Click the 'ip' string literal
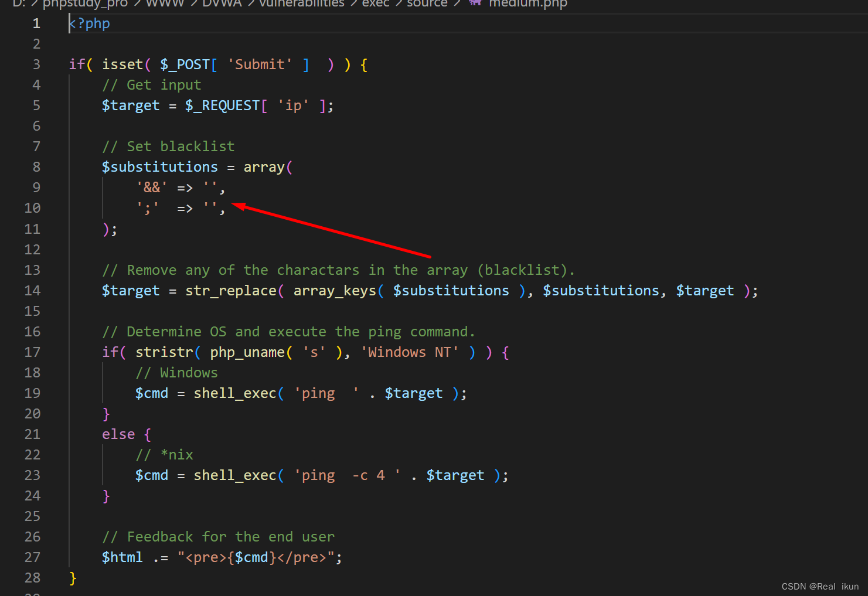Screen dimensions: 868x596 pyautogui.click(x=293, y=105)
